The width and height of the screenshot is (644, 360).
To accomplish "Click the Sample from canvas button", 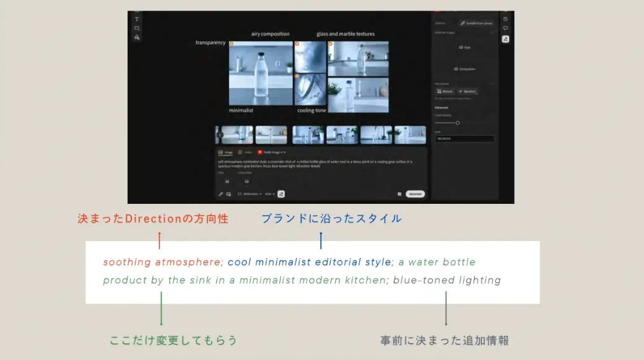I will 476,23.
